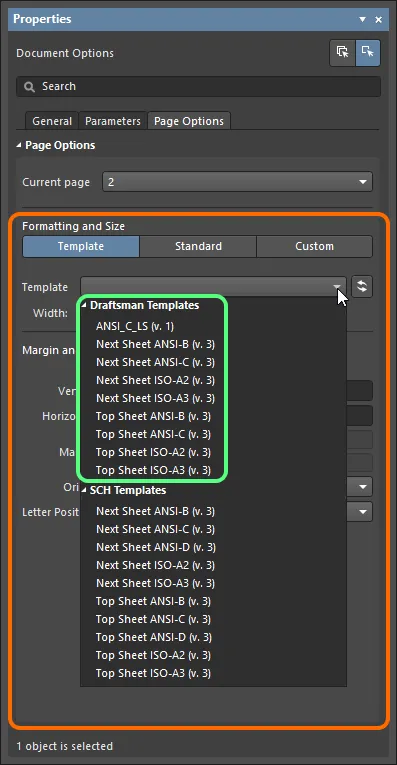Select the Template formatting mode
The image size is (397, 765).
pyautogui.click(x=81, y=246)
